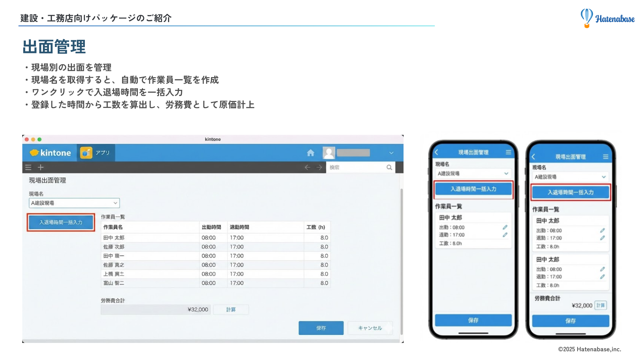Expand the user account dropdown chevron
644x362 pixels.
coord(391,153)
